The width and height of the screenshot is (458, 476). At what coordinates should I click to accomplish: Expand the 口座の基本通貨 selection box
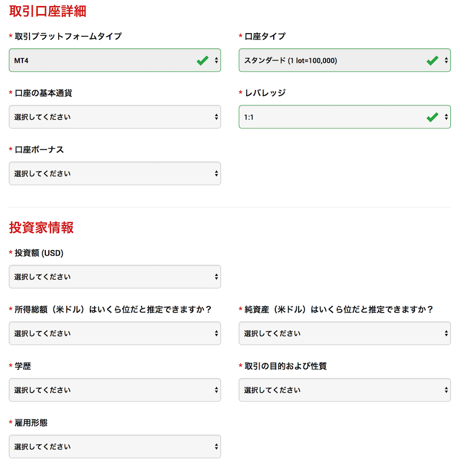(x=114, y=117)
